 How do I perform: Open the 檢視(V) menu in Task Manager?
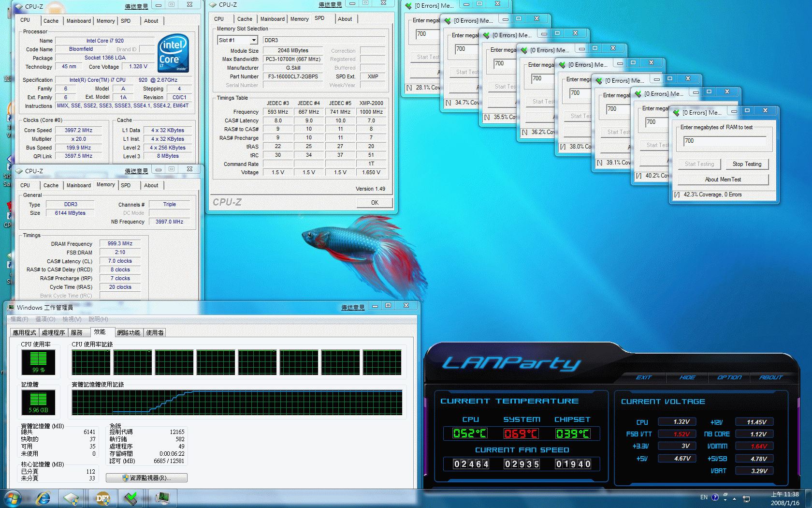[72, 319]
